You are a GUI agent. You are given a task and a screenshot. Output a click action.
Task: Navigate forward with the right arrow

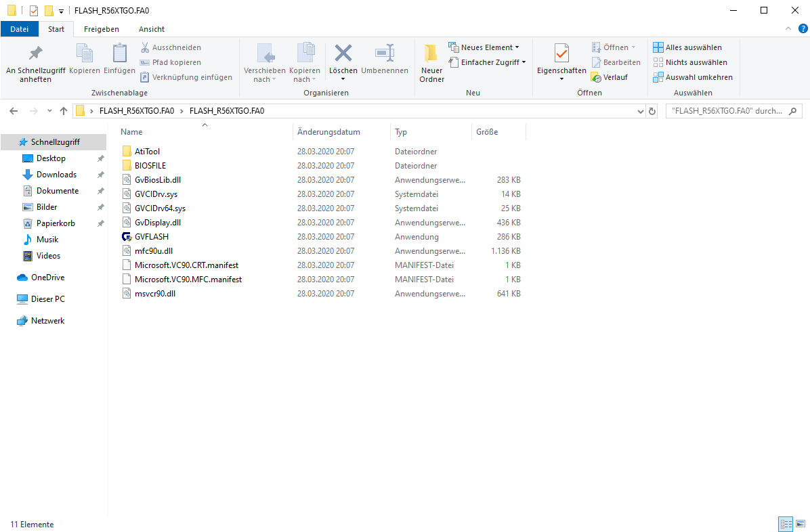pos(34,111)
